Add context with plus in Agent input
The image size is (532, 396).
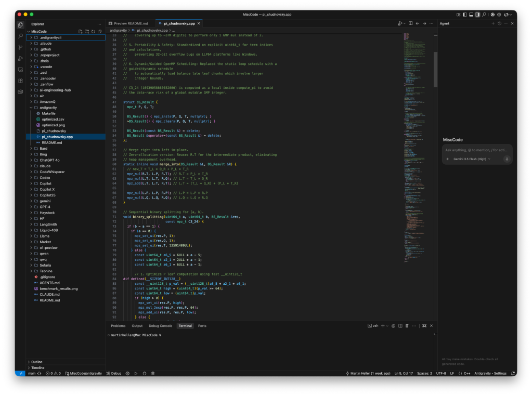coord(448,159)
